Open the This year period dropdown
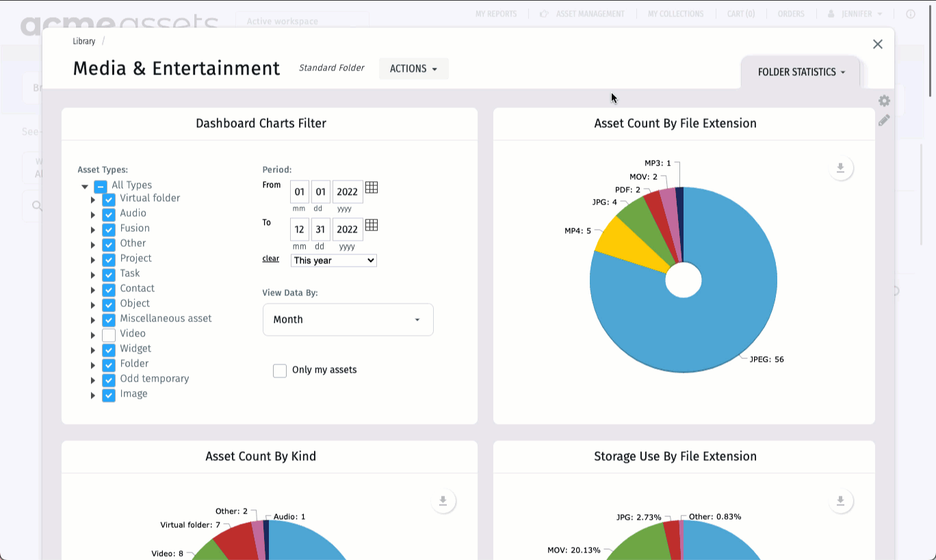 (333, 261)
